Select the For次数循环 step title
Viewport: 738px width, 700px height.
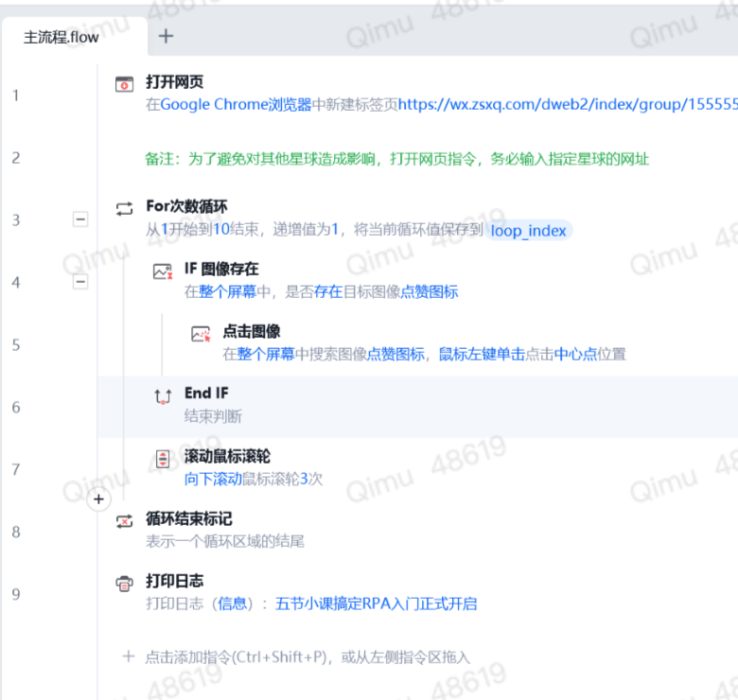tap(186, 206)
